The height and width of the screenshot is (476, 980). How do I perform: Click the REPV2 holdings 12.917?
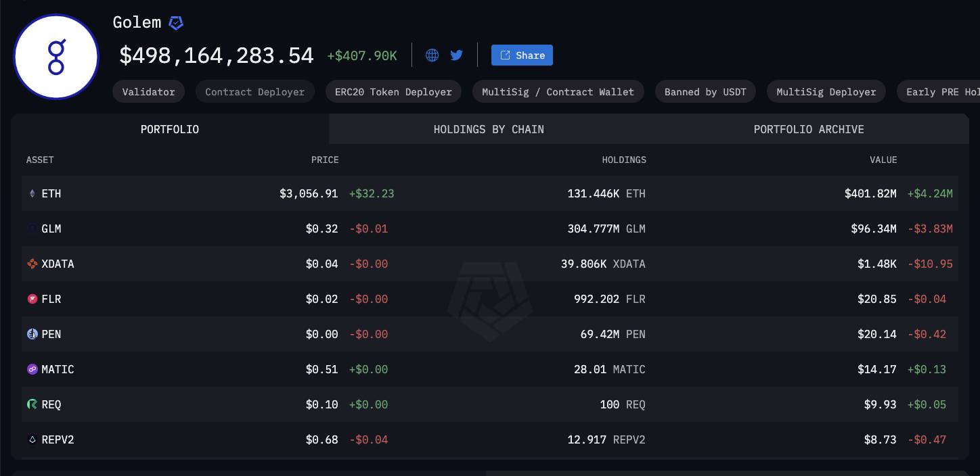[587, 440]
